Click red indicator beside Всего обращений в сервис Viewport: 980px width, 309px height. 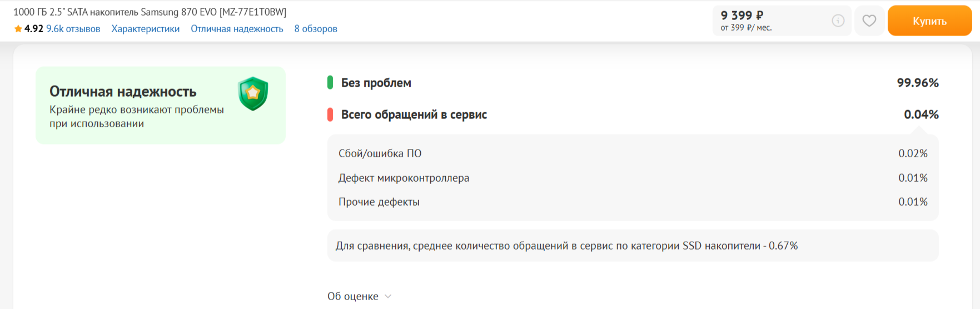tap(330, 114)
